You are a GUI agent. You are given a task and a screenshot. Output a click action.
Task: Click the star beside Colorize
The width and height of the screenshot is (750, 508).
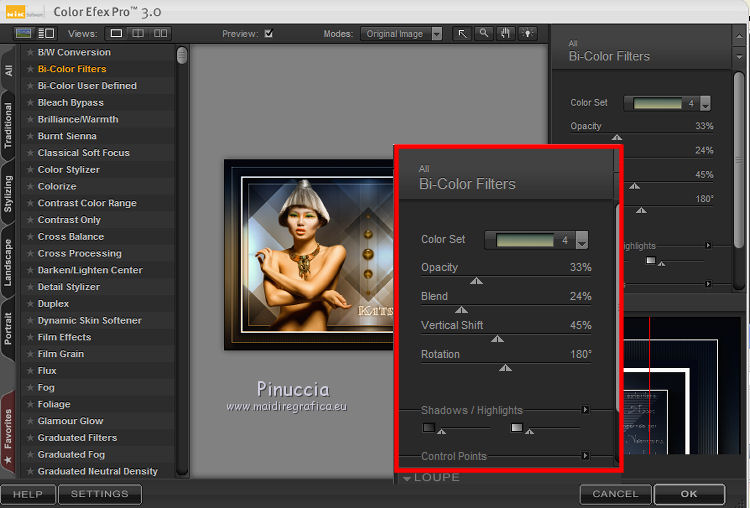(x=30, y=186)
